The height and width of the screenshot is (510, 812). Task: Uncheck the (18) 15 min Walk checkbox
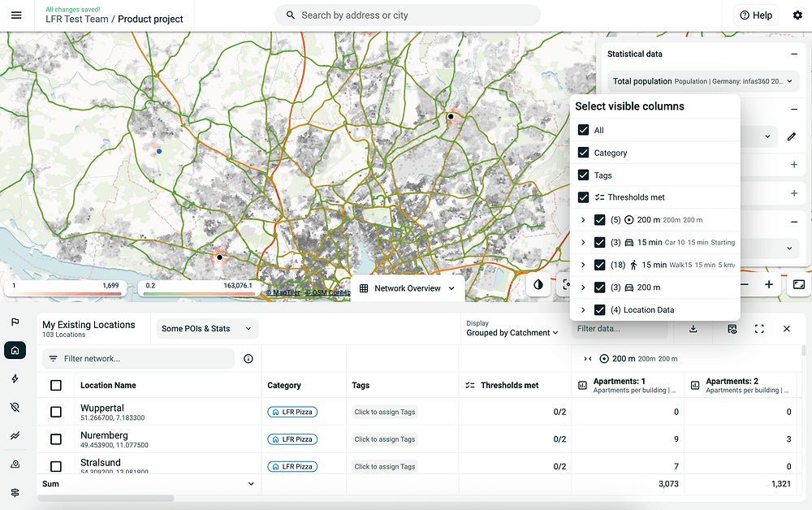pos(600,265)
